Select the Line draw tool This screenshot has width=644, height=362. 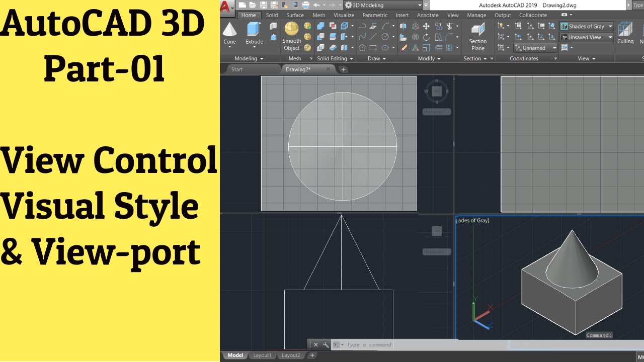[373, 37]
